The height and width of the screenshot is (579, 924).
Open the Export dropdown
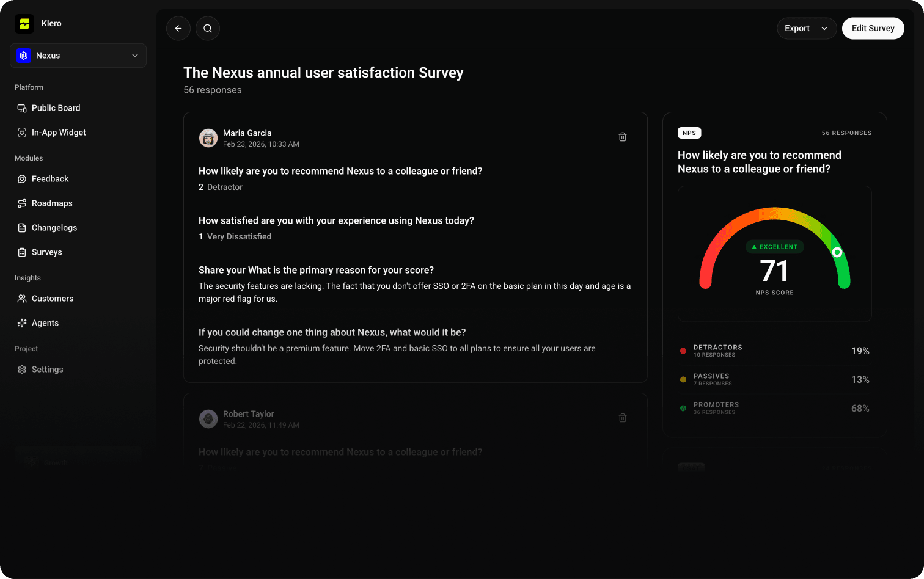point(807,29)
